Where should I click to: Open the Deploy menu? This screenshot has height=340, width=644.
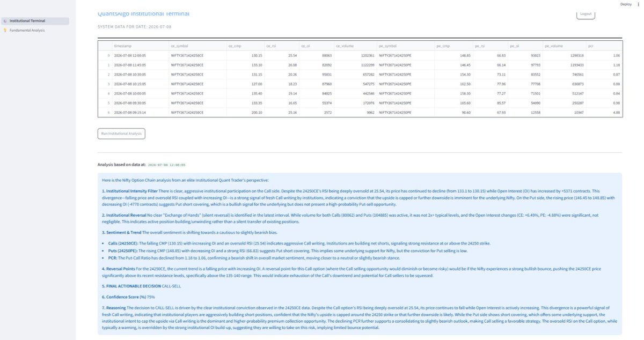pos(626,4)
